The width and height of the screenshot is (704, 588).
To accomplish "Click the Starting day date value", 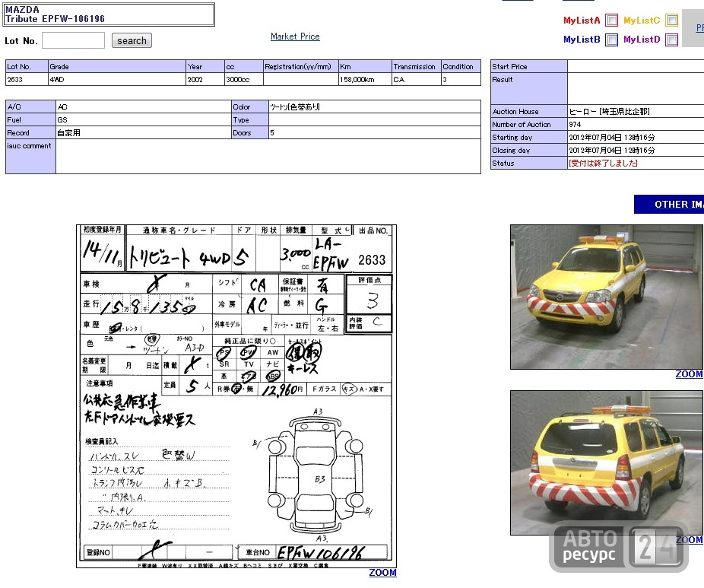I will point(611,138).
